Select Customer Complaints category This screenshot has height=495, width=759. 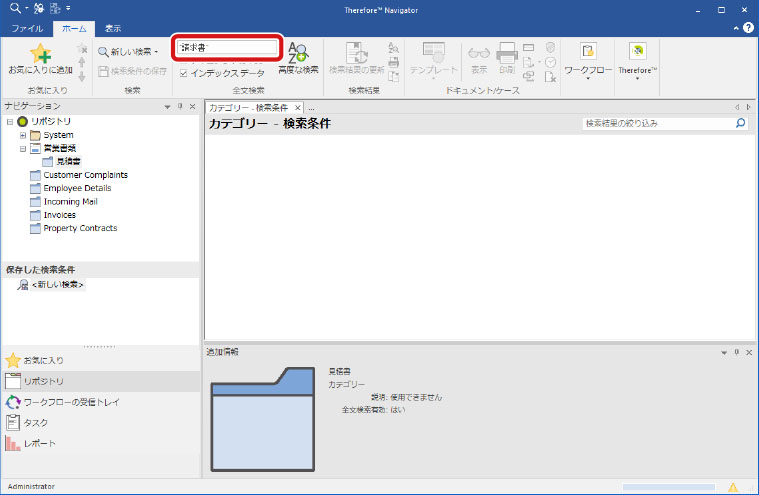(85, 175)
